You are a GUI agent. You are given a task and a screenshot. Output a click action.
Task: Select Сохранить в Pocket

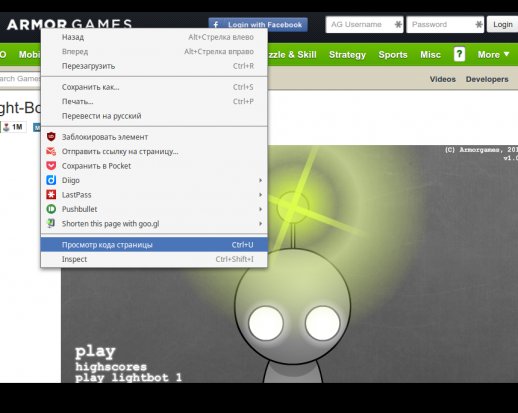(154, 166)
